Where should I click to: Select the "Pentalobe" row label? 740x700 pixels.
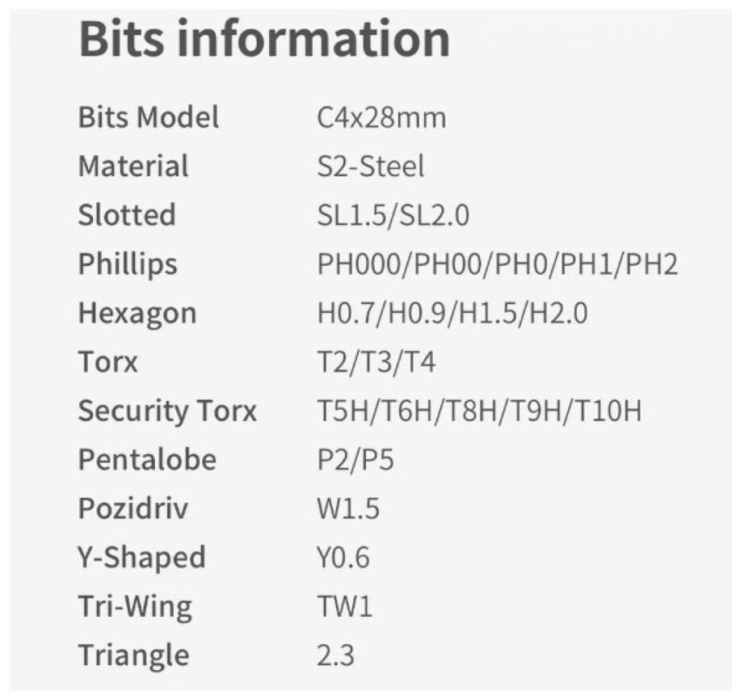[x=147, y=460]
